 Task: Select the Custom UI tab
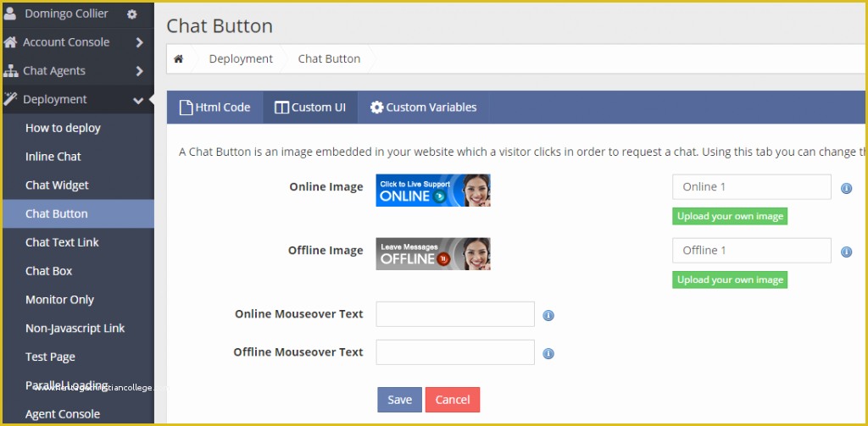pos(310,108)
